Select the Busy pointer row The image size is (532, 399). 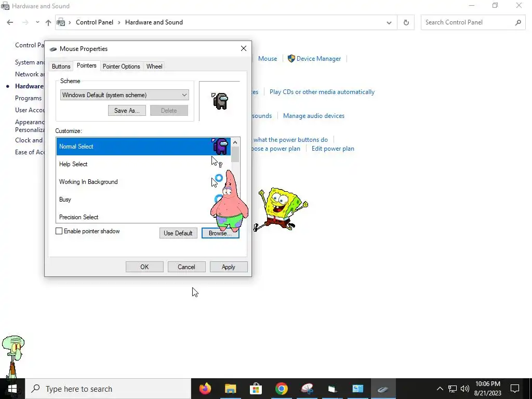point(143,199)
